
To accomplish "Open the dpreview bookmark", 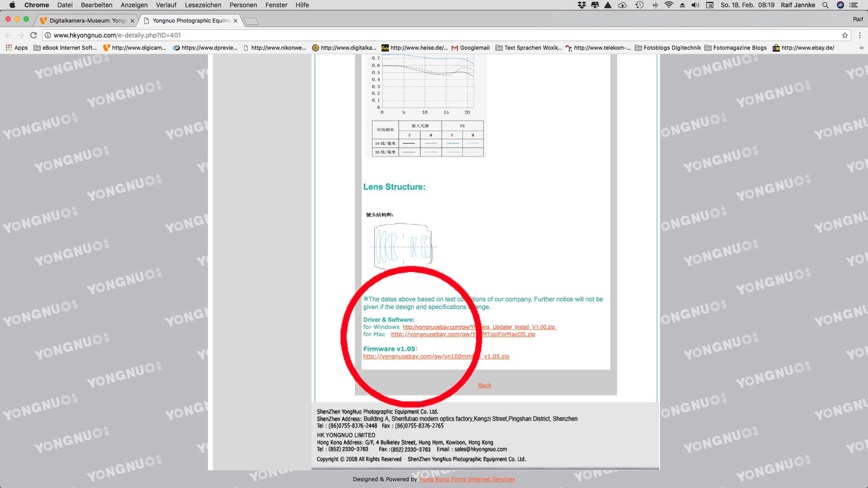I will pyautogui.click(x=205, y=48).
